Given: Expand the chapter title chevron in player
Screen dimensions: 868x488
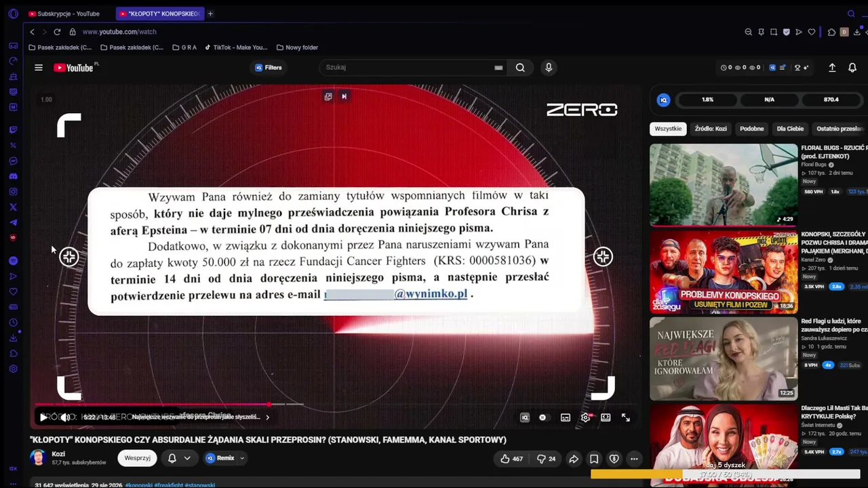Looking at the screenshot, I should pos(267,418).
